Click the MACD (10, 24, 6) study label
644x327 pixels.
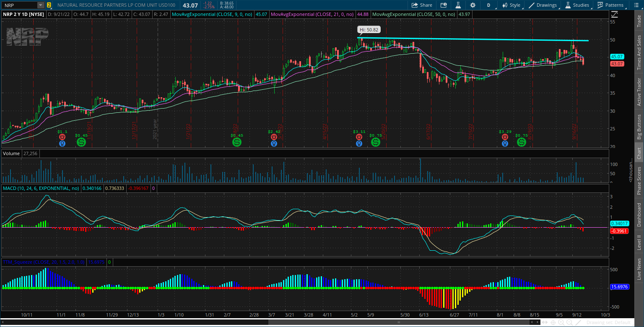(41, 189)
